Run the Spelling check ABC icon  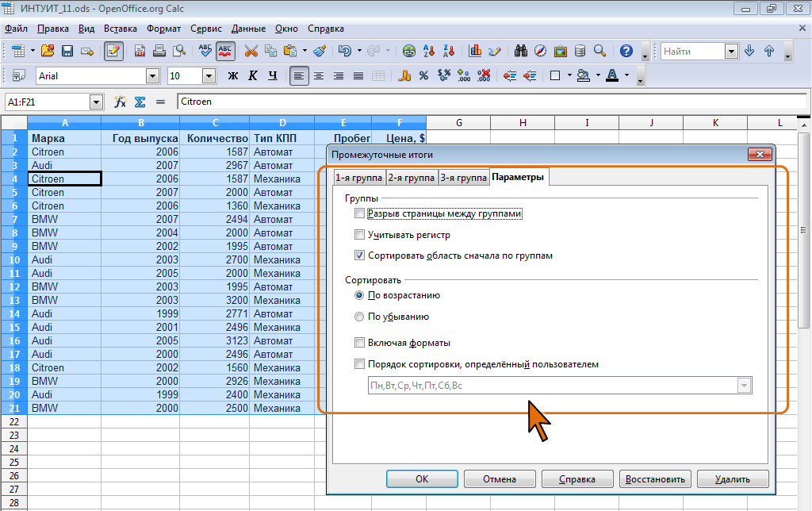[x=205, y=51]
